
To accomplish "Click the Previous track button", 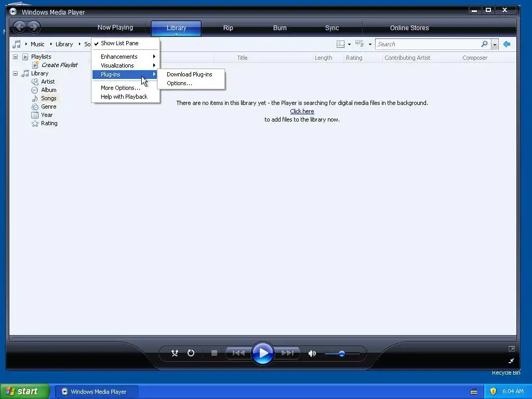I will point(238,353).
